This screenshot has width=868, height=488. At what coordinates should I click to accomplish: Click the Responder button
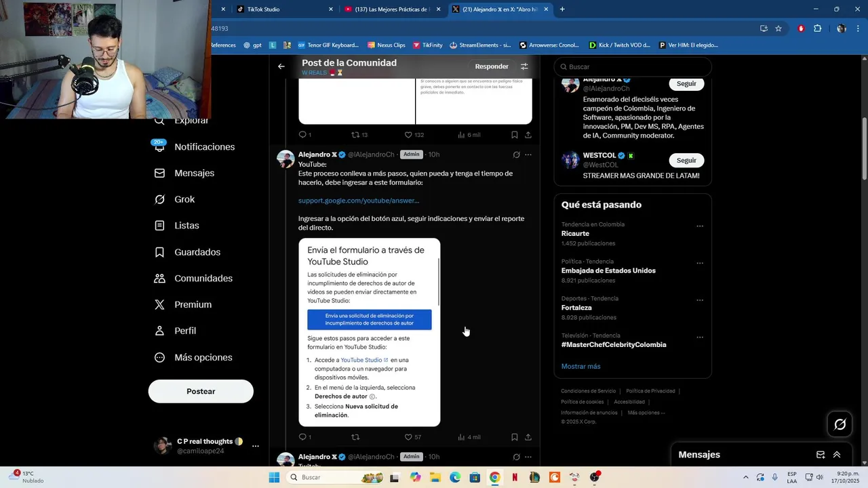(x=492, y=66)
